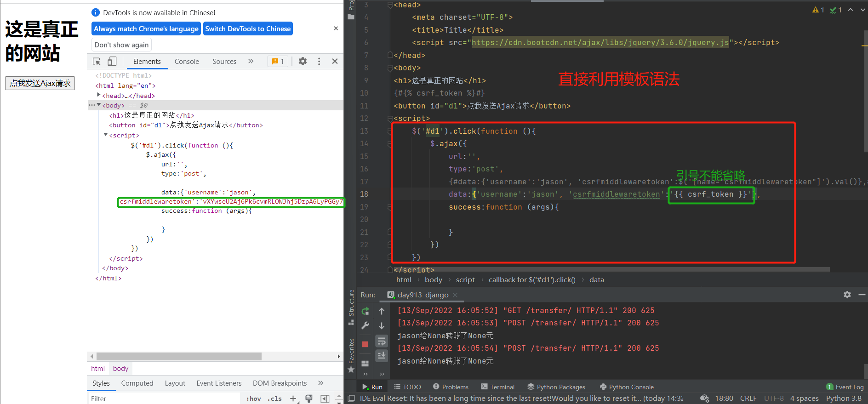Open the Event Log
Viewport: 868px width, 404px height.
pyautogui.click(x=845, y=387)
